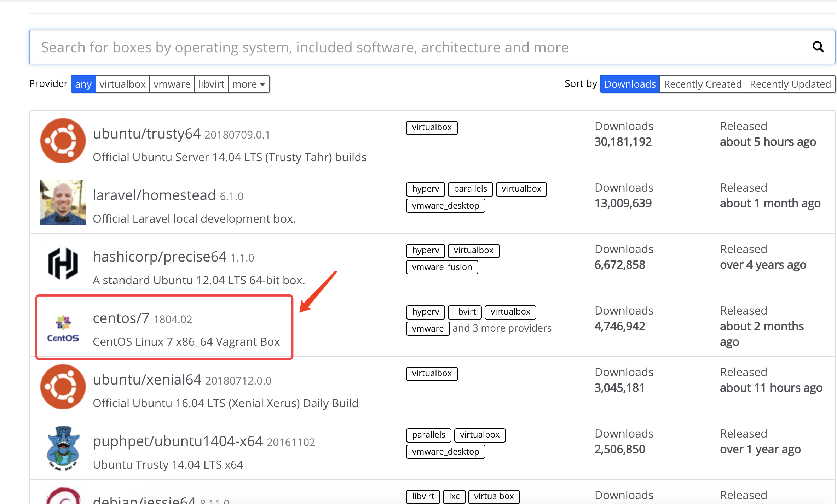Screen dimensions: 837x504
Task: Click virtualbox tag on ubuntu/xenial64 row
Action: 432,374
